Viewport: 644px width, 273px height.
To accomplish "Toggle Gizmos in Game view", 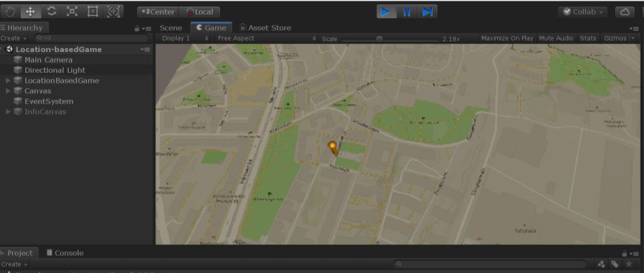I will click(x=615, y=39).
